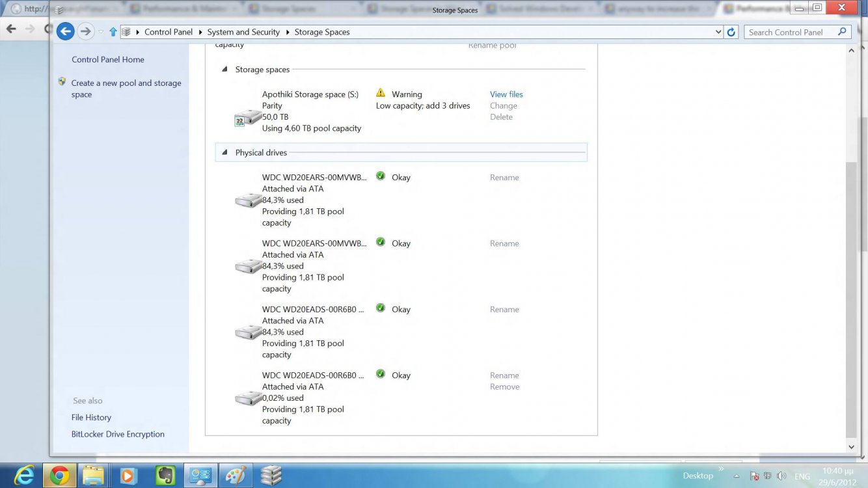Click Control Panel in the breadcrumb

(169, 32)
